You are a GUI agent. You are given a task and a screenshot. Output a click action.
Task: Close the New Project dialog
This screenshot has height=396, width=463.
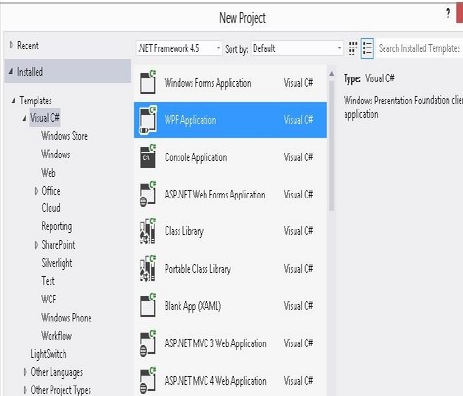(459, 13)
